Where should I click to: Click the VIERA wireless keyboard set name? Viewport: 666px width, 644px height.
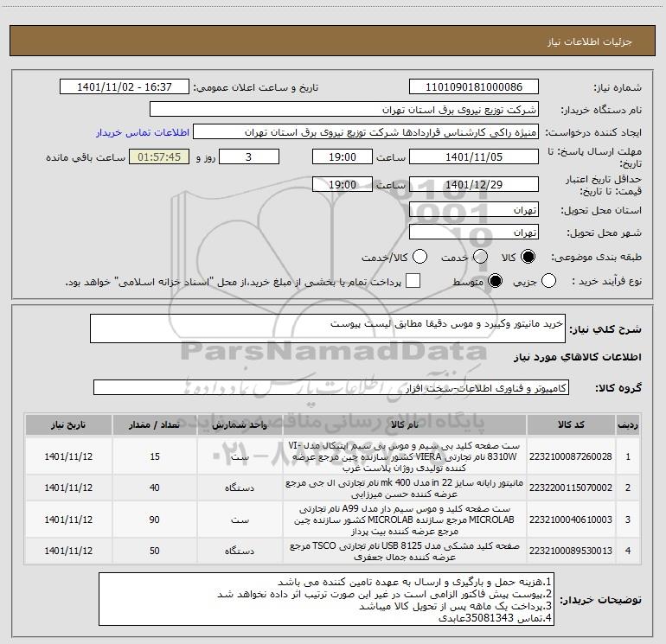tap(405, 456)
